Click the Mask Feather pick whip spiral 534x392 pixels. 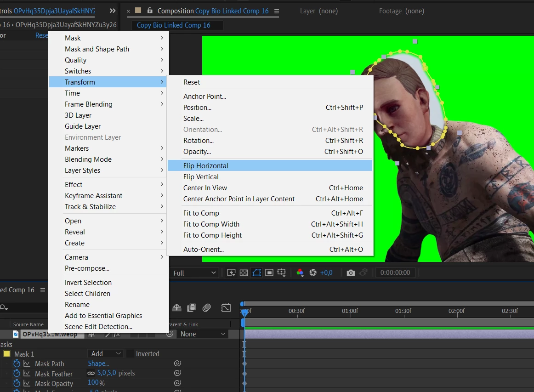177,373
